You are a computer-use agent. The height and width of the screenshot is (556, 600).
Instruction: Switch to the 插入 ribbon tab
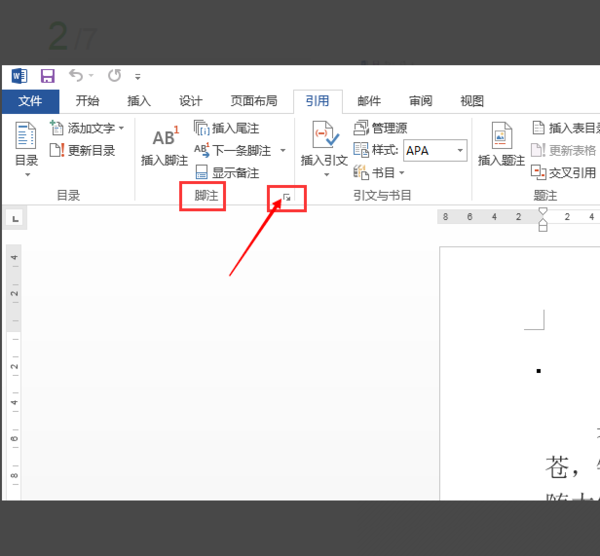[139, 101]
